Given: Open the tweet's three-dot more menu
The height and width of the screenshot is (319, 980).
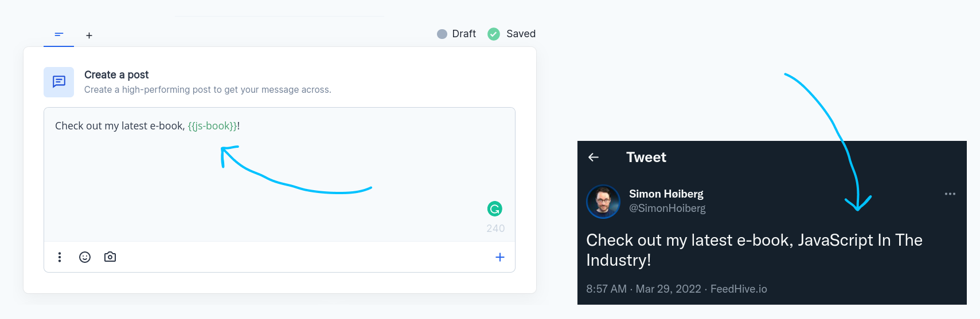Looking at the screenshot, I should [x=950, y=194].
